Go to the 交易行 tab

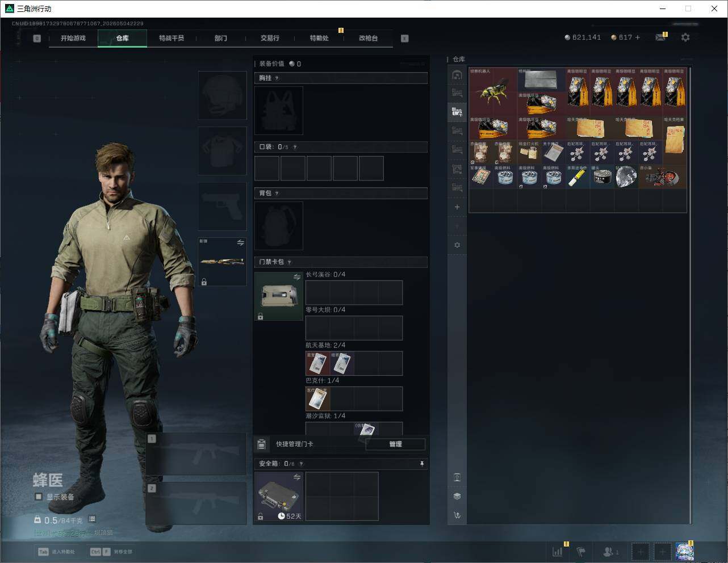coord(270,38)
